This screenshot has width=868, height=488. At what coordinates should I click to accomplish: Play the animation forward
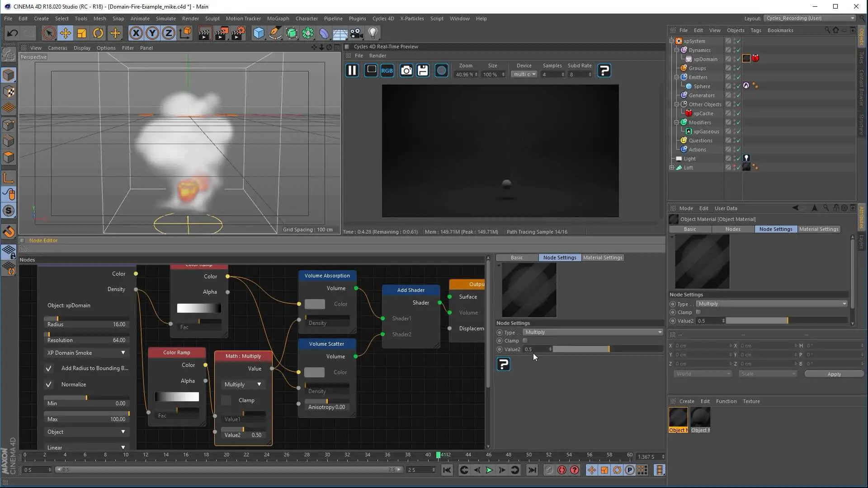pyautogui.click(x=489, y=470)
